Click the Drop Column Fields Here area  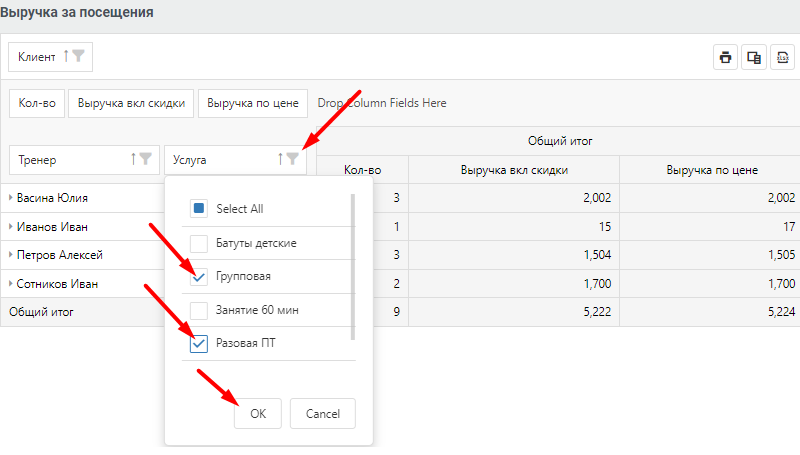point(382,103)
